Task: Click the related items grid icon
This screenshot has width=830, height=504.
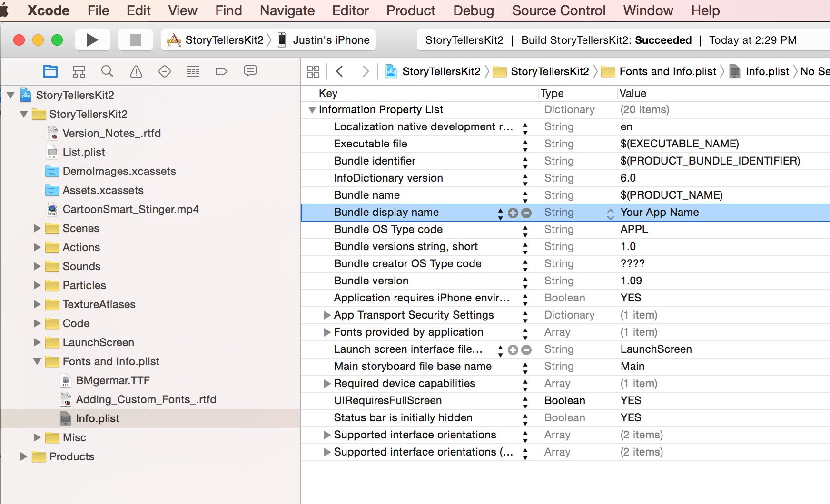Action: 313,71
